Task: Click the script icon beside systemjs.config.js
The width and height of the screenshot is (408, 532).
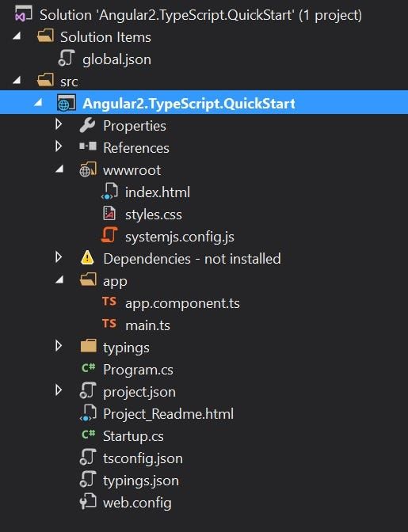Action: coord(109,235)
